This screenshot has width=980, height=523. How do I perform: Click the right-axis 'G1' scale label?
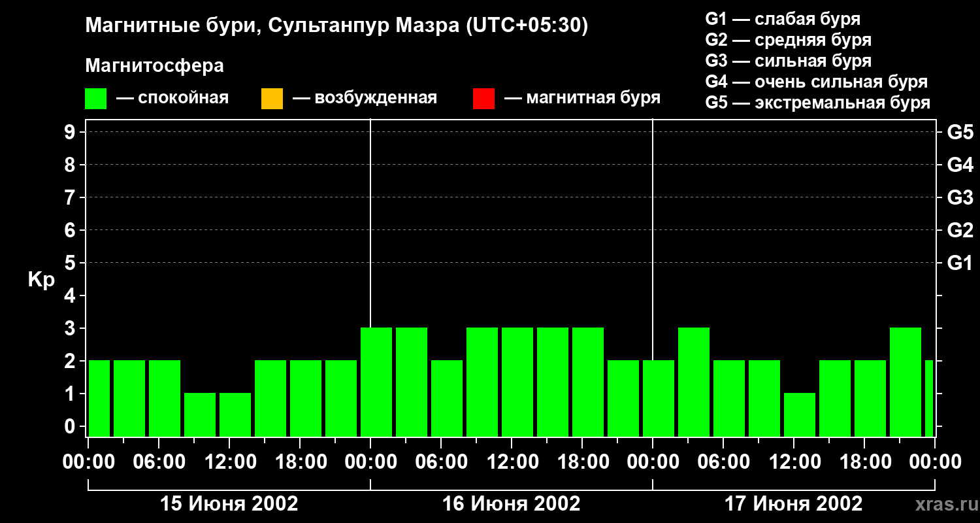[x=960, y=263]
